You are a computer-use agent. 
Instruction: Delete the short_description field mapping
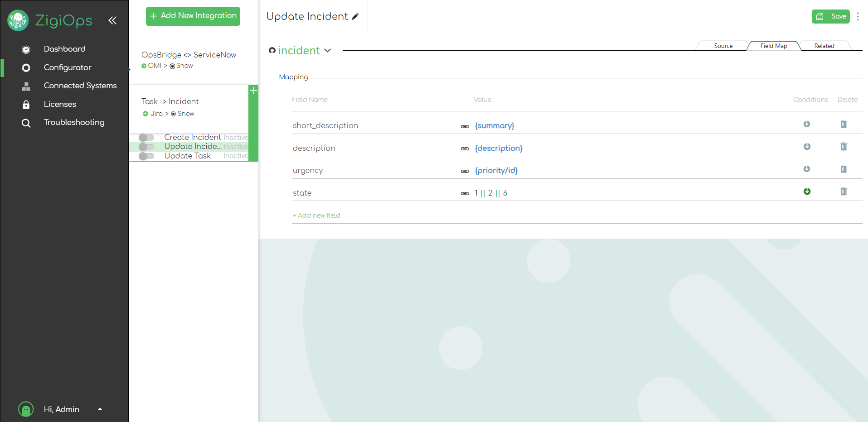coord(843,124)
